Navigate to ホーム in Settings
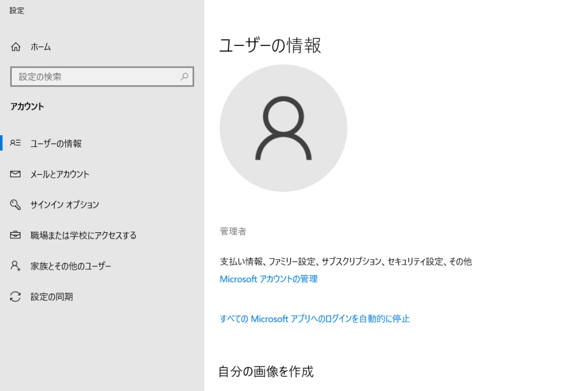The height and width of the screenshot is (391, 588). tap(40, 47)
